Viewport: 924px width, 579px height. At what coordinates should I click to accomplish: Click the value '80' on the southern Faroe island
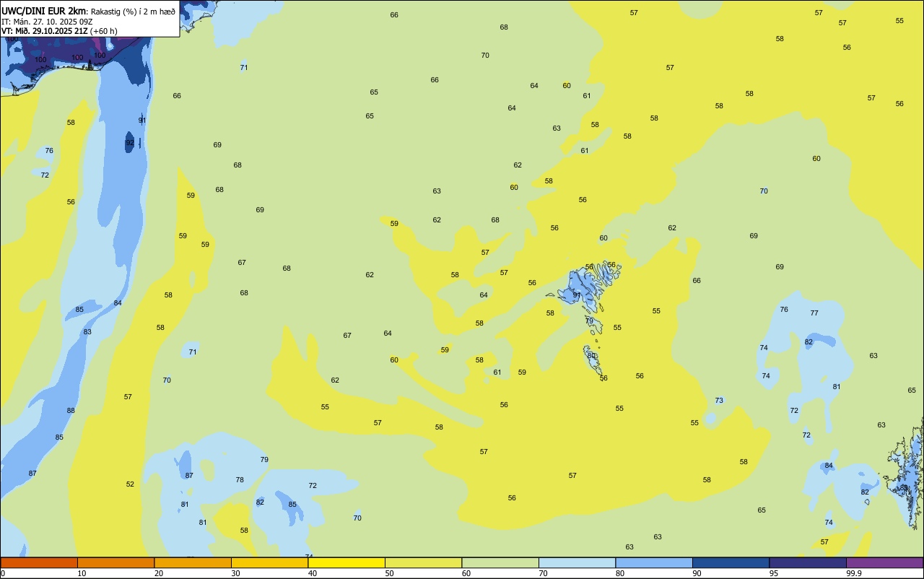(x=592, y=356)
